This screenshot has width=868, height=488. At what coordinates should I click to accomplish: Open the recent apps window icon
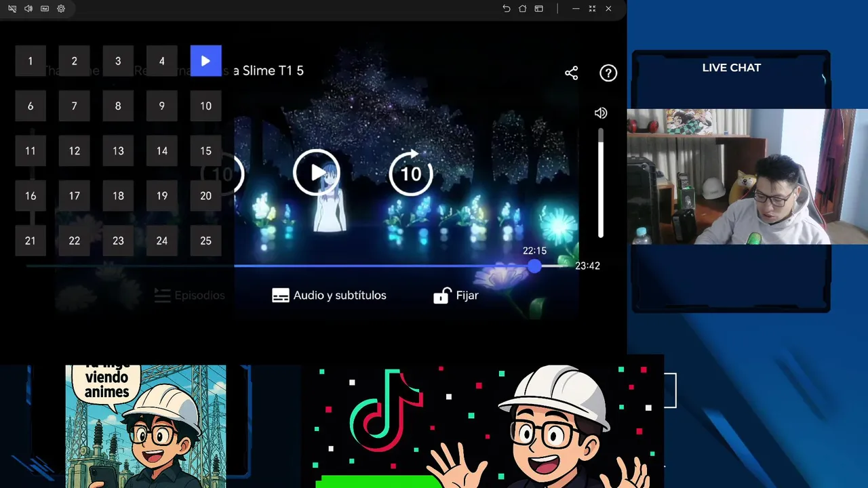pyautogui.click(x=538, y=9)
